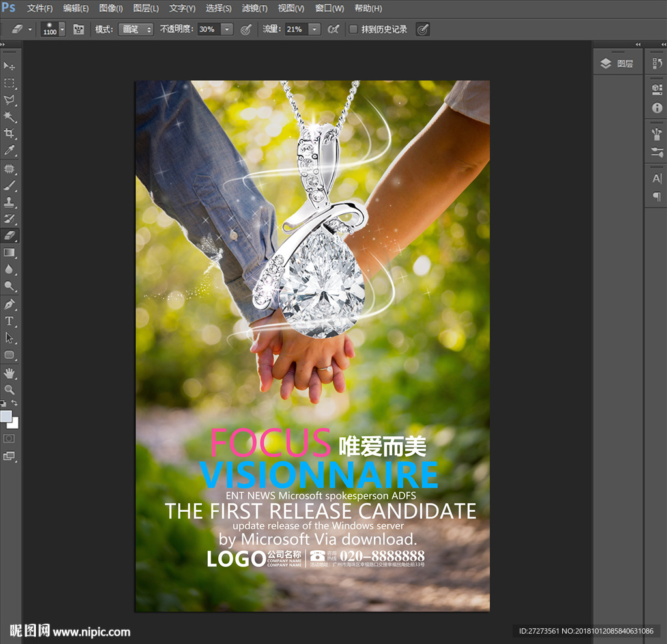Toggle airbrush build-up mode next to 流量
The width and height of the screenshot is (667, 644).
click(x=333, y=29)
